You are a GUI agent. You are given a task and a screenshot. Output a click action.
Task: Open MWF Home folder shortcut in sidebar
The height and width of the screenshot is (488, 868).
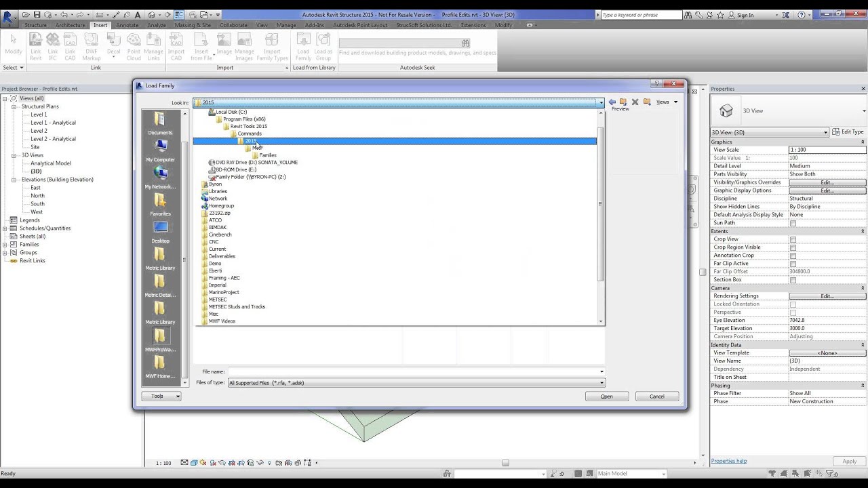coord(160,367)
